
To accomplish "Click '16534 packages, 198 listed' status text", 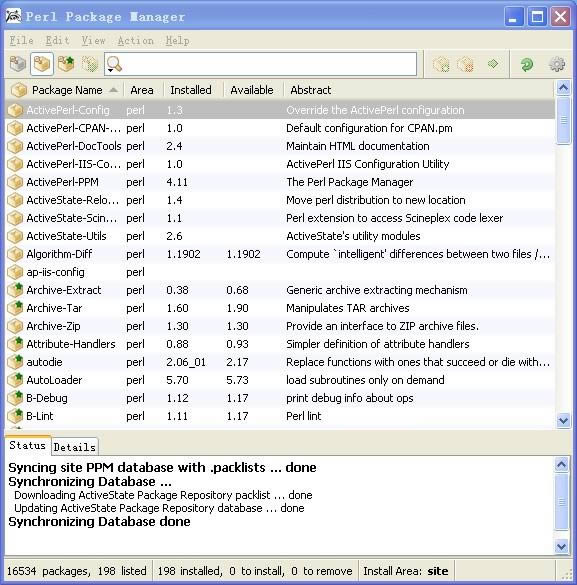I will 76,571.
